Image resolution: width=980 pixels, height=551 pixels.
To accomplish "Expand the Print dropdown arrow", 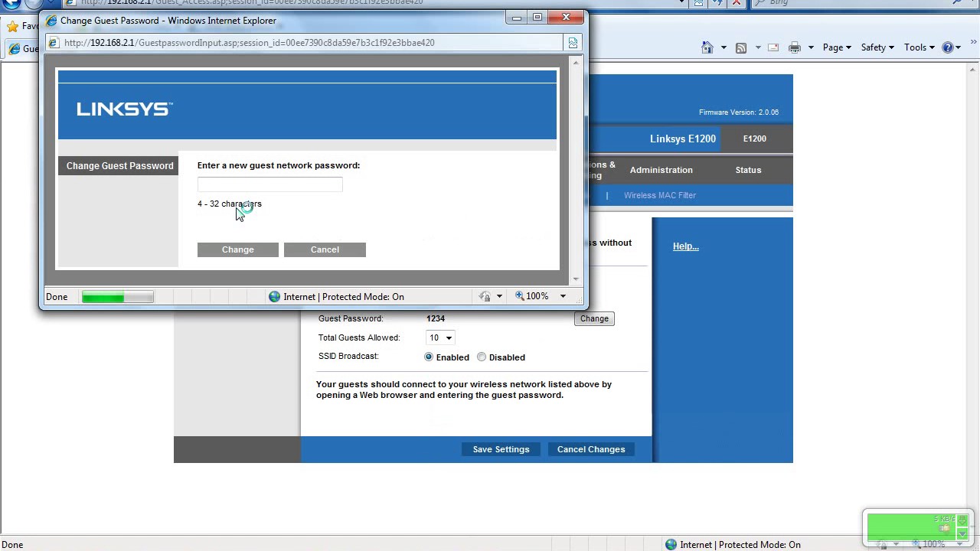I will click(811, 47).
